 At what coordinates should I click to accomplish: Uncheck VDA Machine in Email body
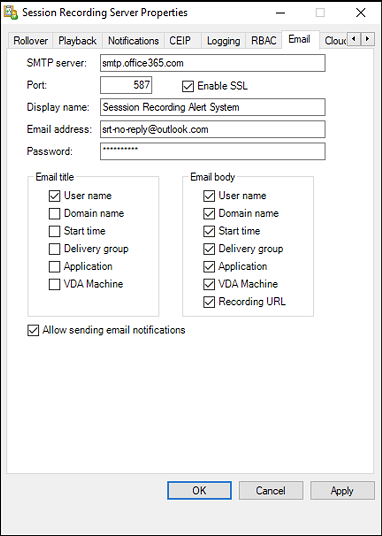tap(209, 284)
